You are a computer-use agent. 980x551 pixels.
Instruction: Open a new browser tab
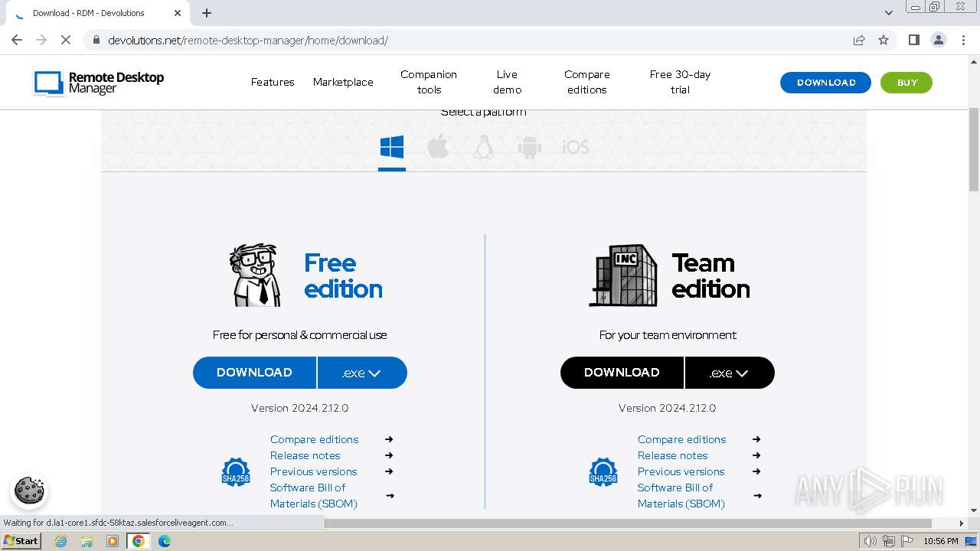207,13
